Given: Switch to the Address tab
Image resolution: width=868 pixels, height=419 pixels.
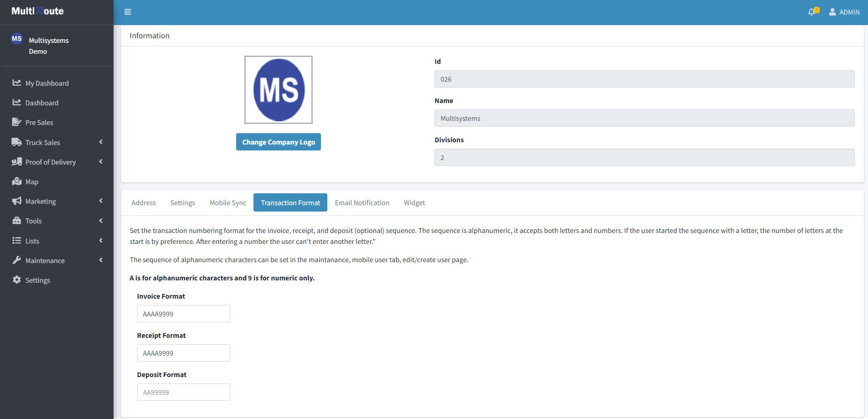Looking at the screenshot, I should point(144,203).
